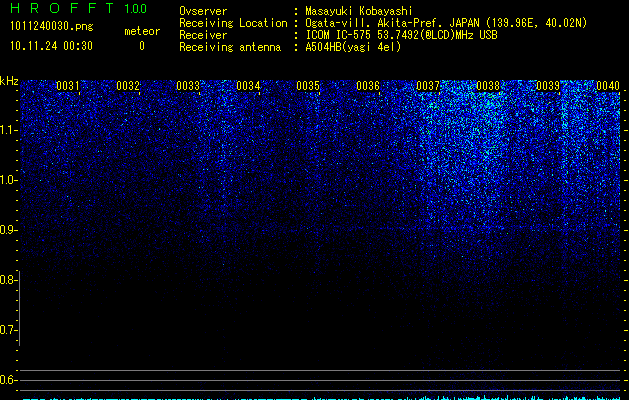Viewport: 629px width, 400px height.
Task: Click the date 10.11.24 00:30
Action: click(x=51, y=46)
